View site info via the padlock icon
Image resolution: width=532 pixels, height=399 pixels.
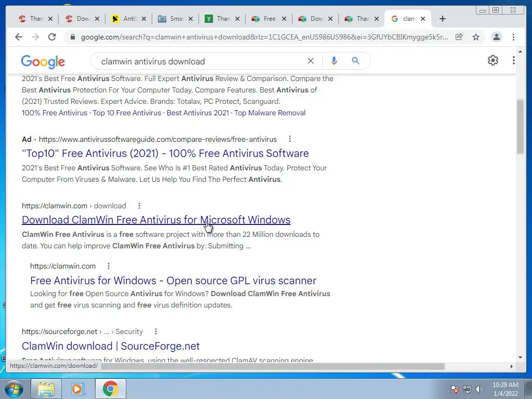[x=72, y=37]
